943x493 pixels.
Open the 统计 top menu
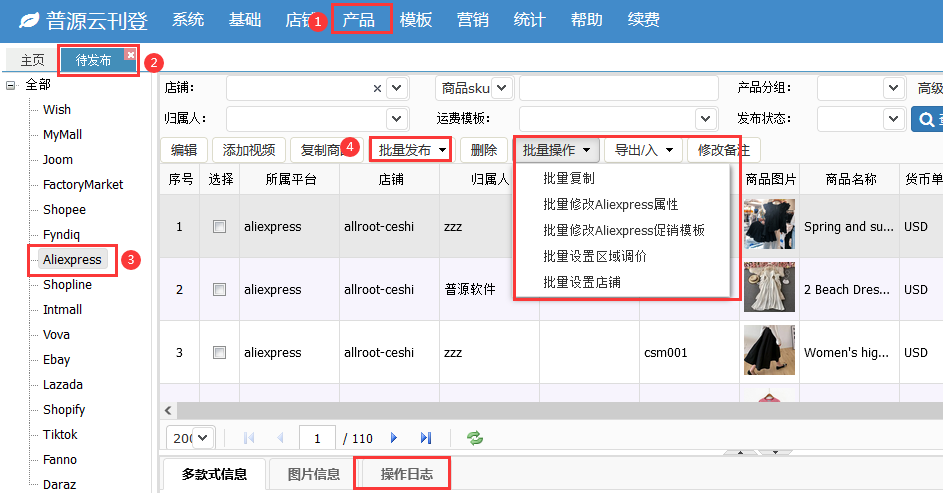coord(529,20)
